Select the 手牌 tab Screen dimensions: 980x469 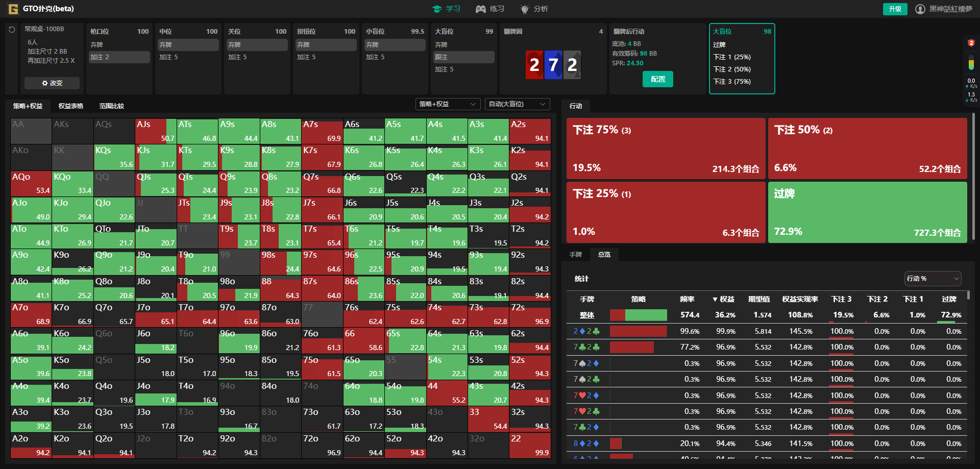click(576, 255)
